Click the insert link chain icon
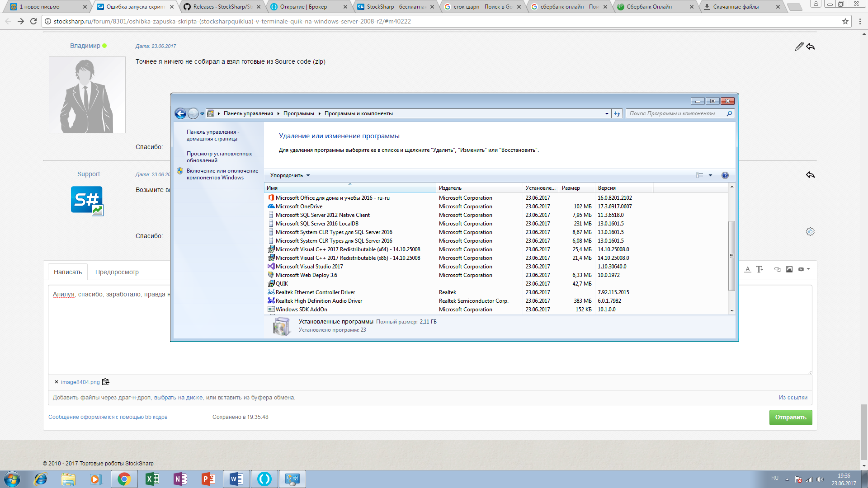 tap(778, 269)
